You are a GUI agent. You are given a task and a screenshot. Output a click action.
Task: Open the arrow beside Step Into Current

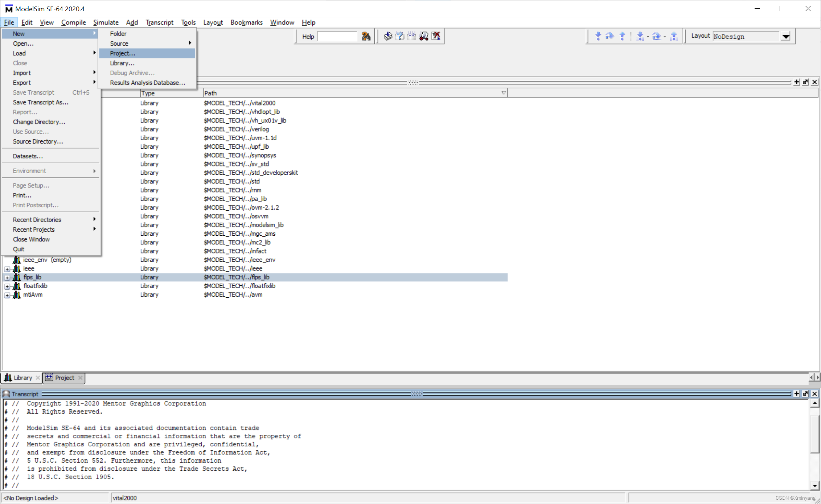(648, 37)
